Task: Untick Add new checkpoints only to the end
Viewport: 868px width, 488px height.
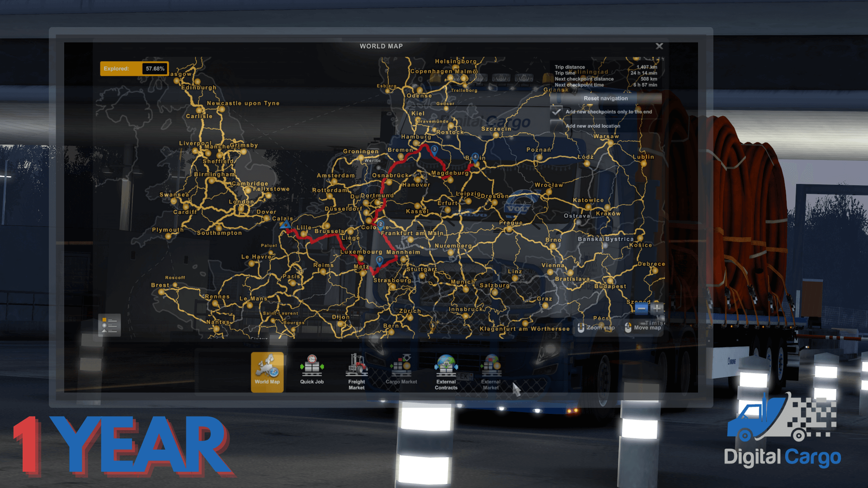Action: 557,112
